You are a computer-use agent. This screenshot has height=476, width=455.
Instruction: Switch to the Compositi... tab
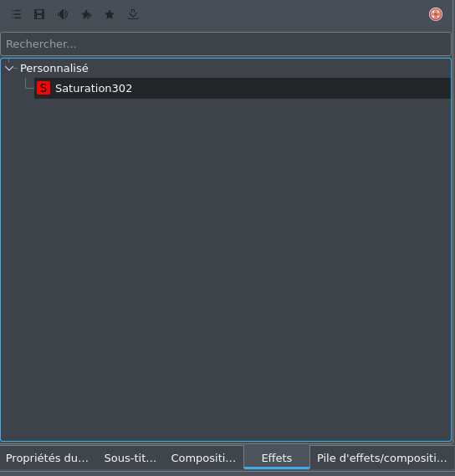[203, 458]
